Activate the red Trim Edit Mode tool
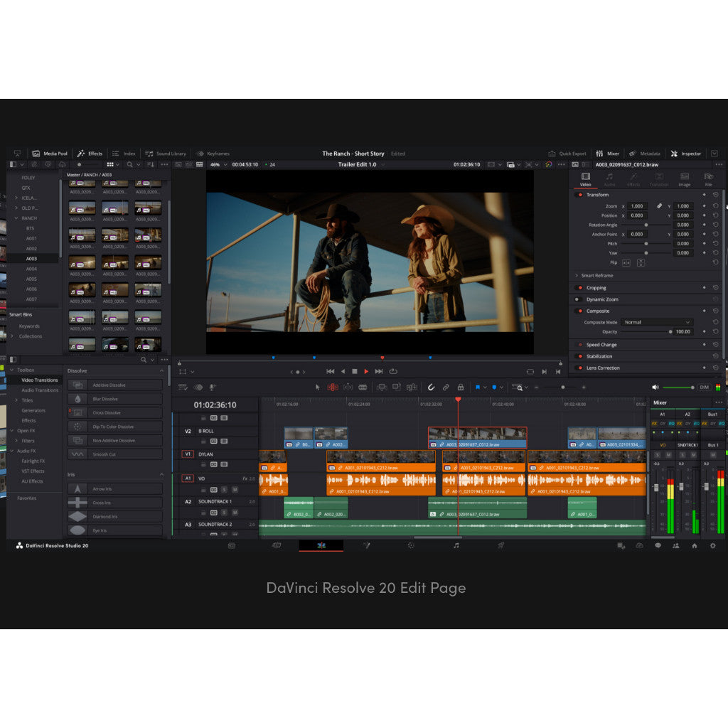The height and width of the screenshot is (728, 728). tap(333, 387)
